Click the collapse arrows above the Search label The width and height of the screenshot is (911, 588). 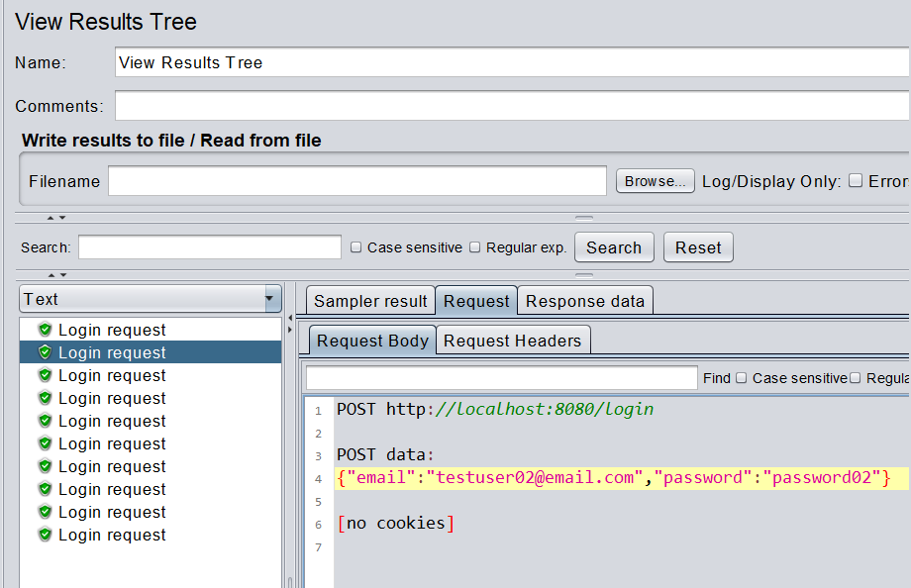coord(56,218)
